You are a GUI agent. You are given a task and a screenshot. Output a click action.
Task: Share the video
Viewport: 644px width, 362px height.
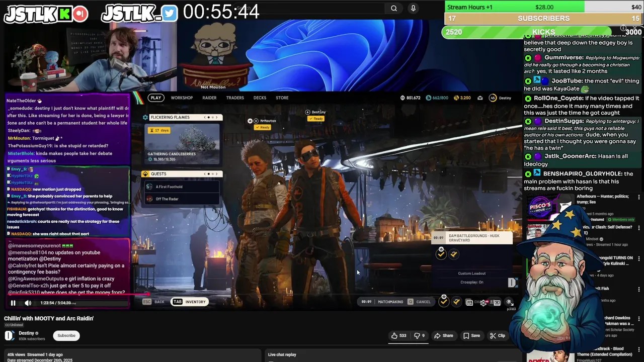[444, 335]
